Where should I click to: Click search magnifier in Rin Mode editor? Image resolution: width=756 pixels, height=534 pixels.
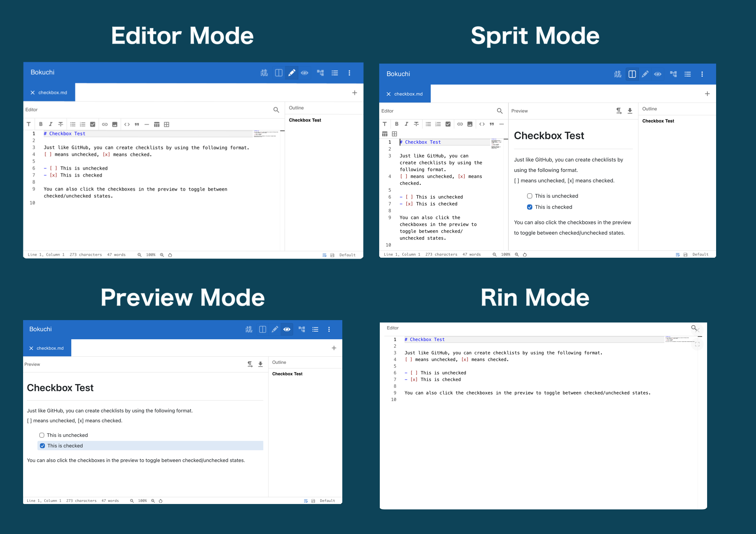694,328
